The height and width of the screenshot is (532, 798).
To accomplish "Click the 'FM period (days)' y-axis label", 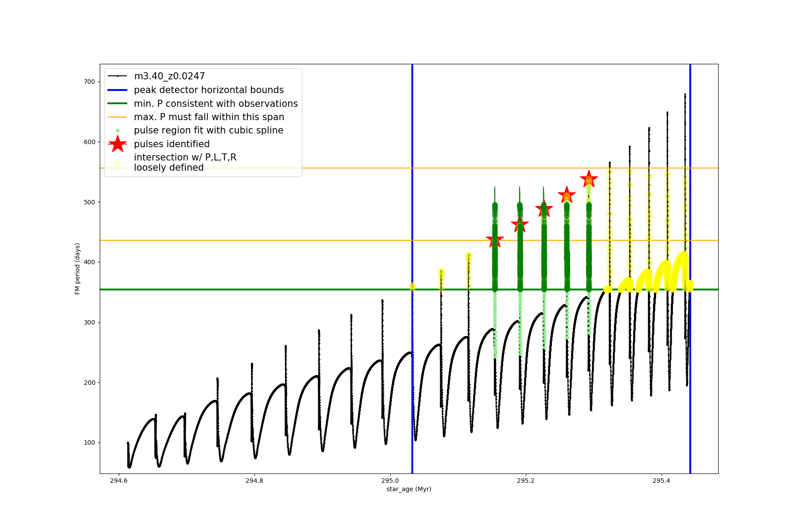I will click(x=78, y=269).
